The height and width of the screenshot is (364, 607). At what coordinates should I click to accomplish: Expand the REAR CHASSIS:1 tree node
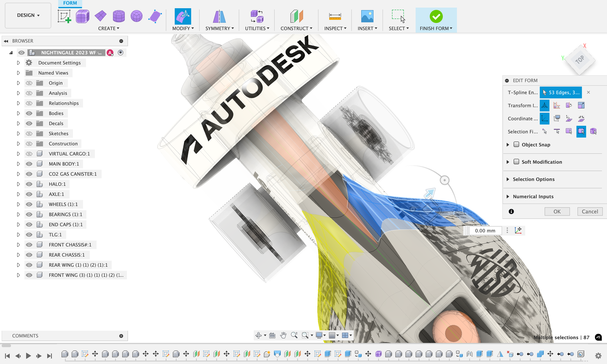point(18,255)
